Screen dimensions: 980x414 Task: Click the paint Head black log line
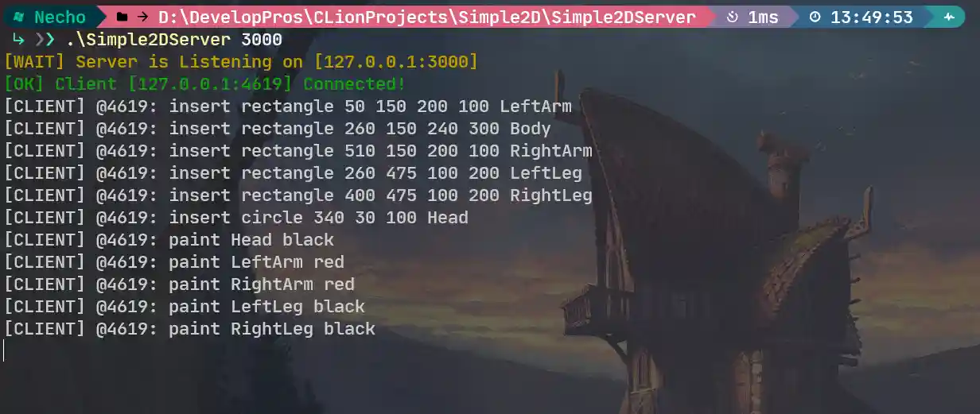[169, 239]
